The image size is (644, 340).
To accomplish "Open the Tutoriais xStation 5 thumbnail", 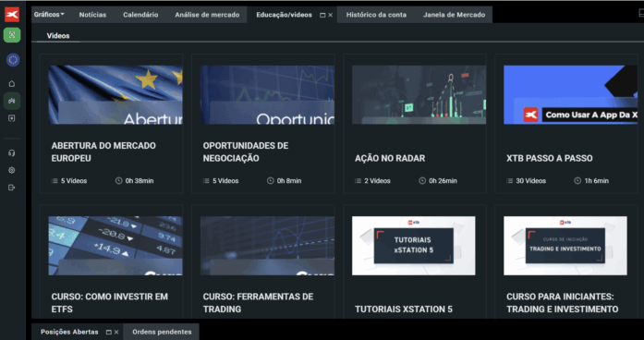I will (414, 246).
